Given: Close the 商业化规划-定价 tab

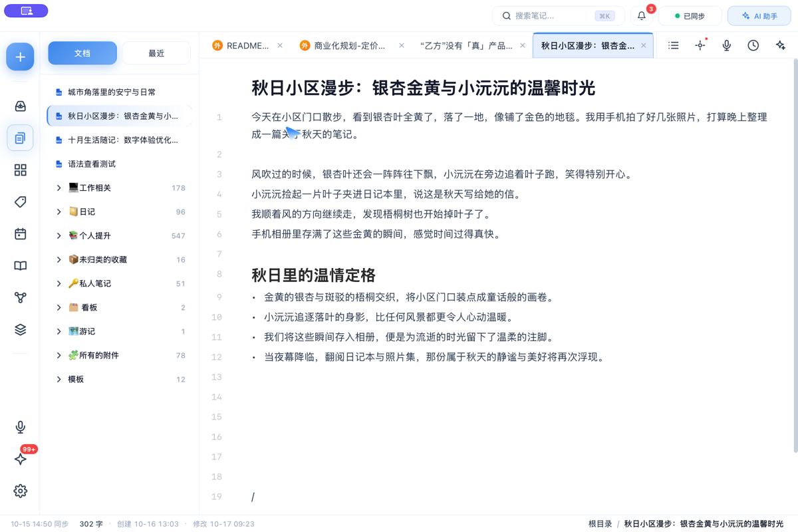Looking at the screenshot, I should (402, 46).
